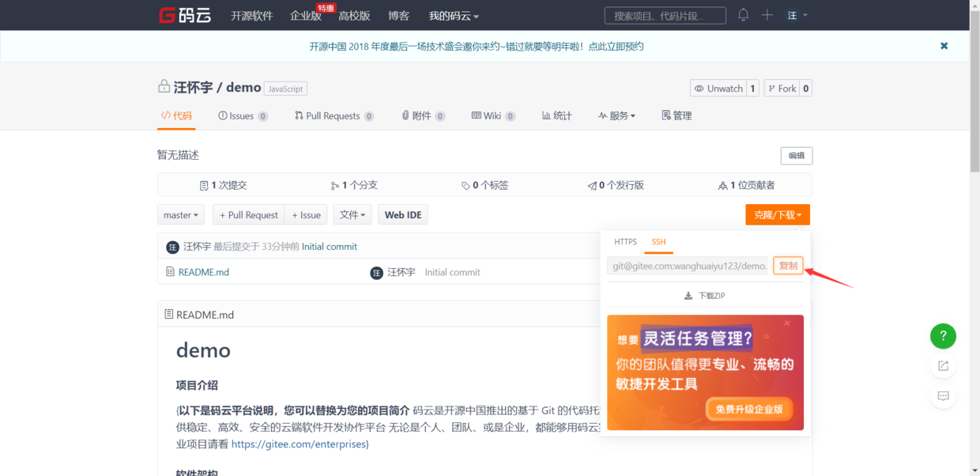This screenshot has height=476, width=980.
Task: Click the plus icon in top bar
Action: pos(767,15)
